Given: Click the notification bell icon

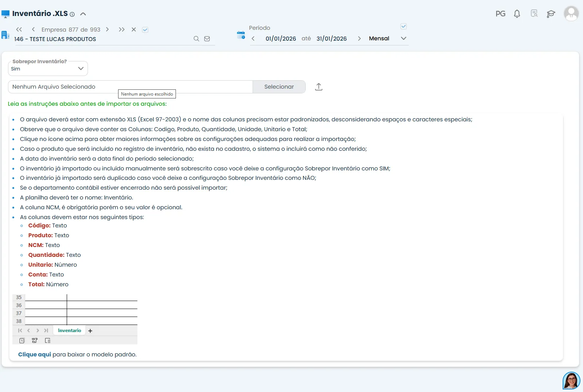Looking at the screenshot, I should tap(517, 14).
